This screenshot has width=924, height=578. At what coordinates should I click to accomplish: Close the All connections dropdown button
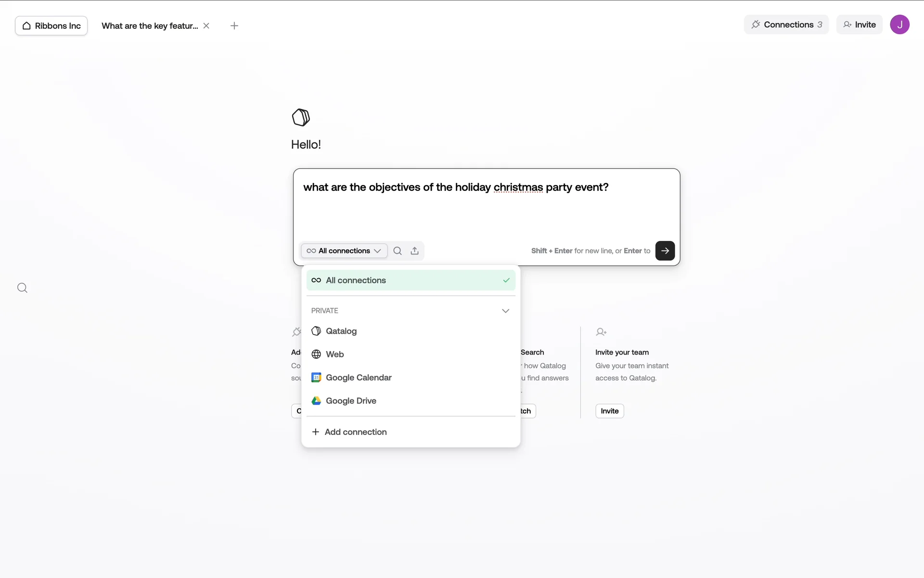pyautogui.click(x=344, y=250)
